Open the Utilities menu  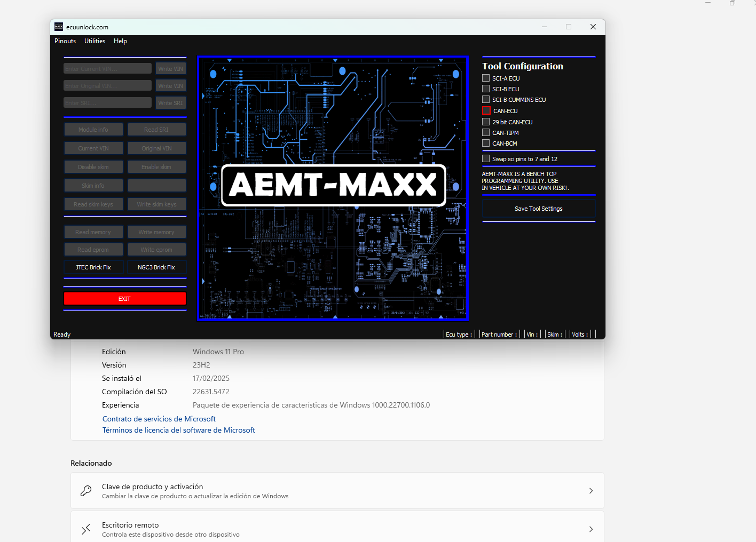point(94,41)
